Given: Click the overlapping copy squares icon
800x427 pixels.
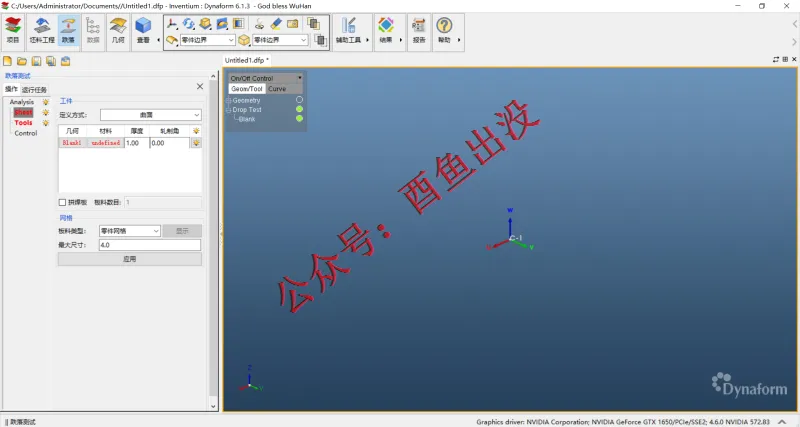Looking at the screenshot, I should [313, 23].
